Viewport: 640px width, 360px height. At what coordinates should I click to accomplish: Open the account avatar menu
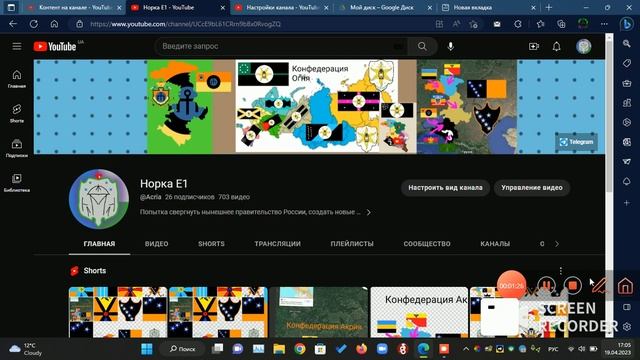tap(584, 47)
